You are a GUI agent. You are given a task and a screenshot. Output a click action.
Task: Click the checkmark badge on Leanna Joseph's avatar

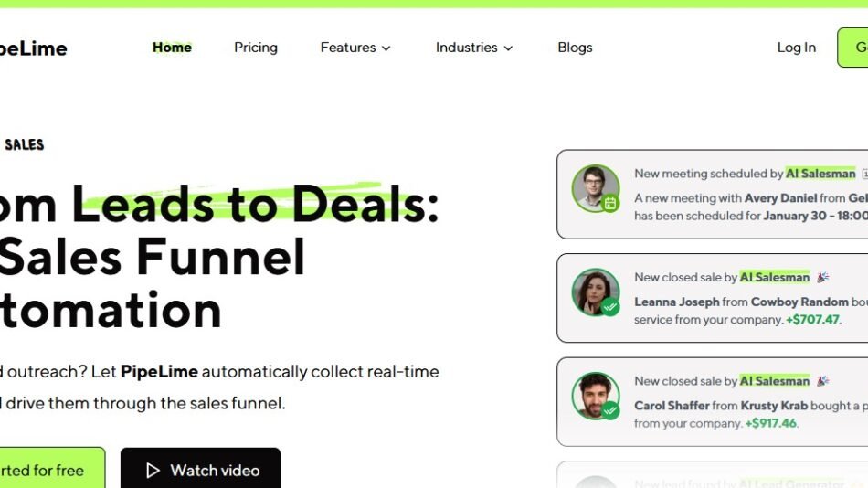click(x=610, y=307)
